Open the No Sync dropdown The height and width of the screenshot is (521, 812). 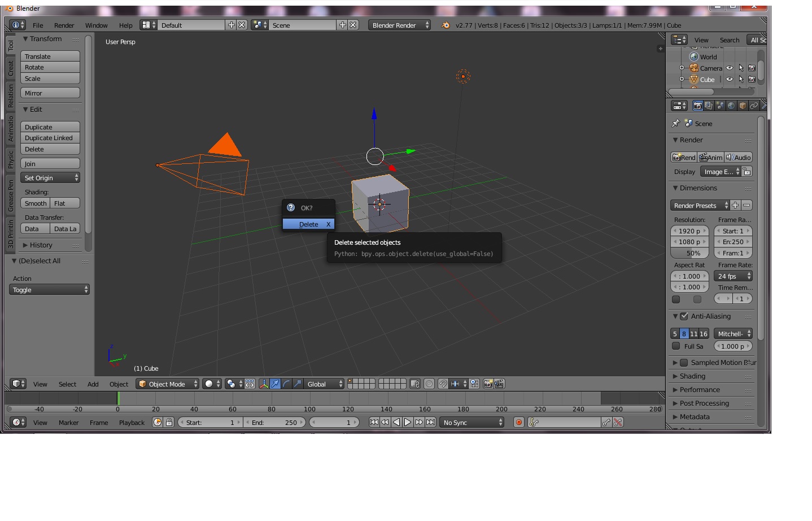click(472, 422)
